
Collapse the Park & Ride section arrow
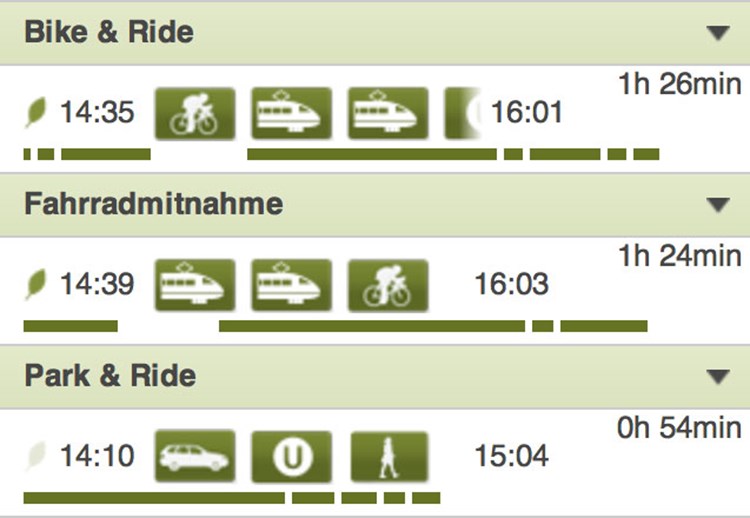click(718, 376)
